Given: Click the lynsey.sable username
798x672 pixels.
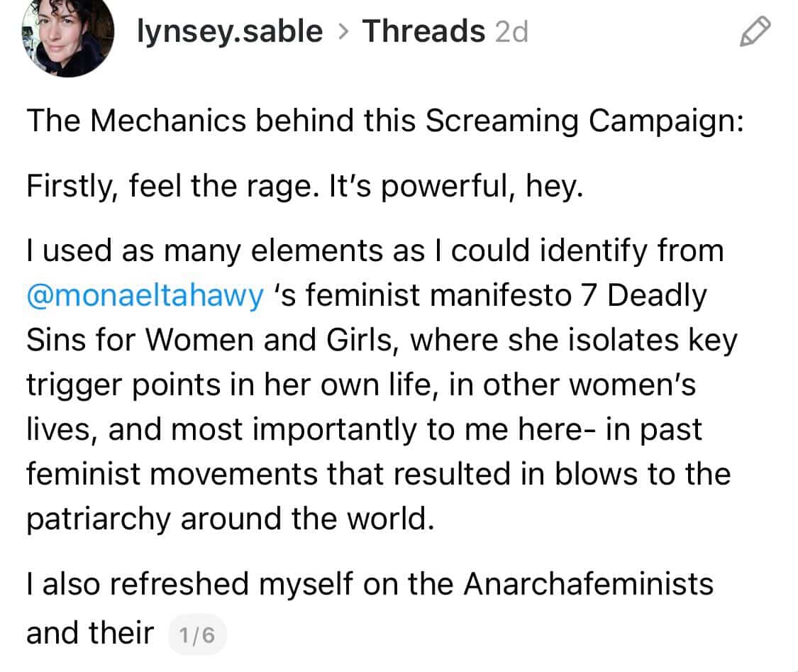Looking at the screenshot, I should coord(230,31).
